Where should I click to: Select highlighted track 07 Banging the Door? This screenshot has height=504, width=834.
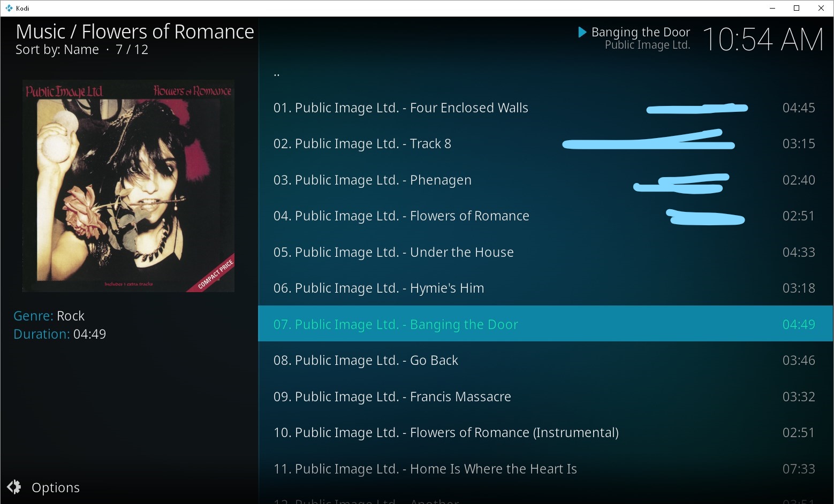click(x=545, y=324)
